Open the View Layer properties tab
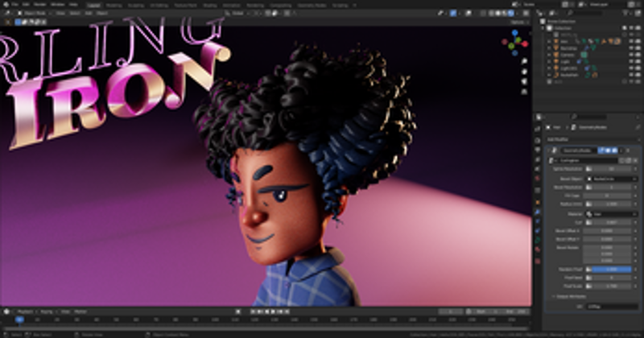Viewport: 644px width, 338px height. click(538, 160)
